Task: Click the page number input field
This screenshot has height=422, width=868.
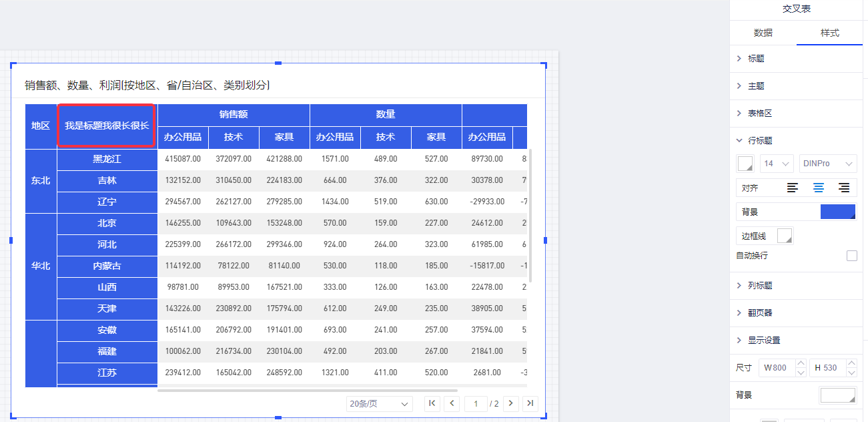Action: 476,404
